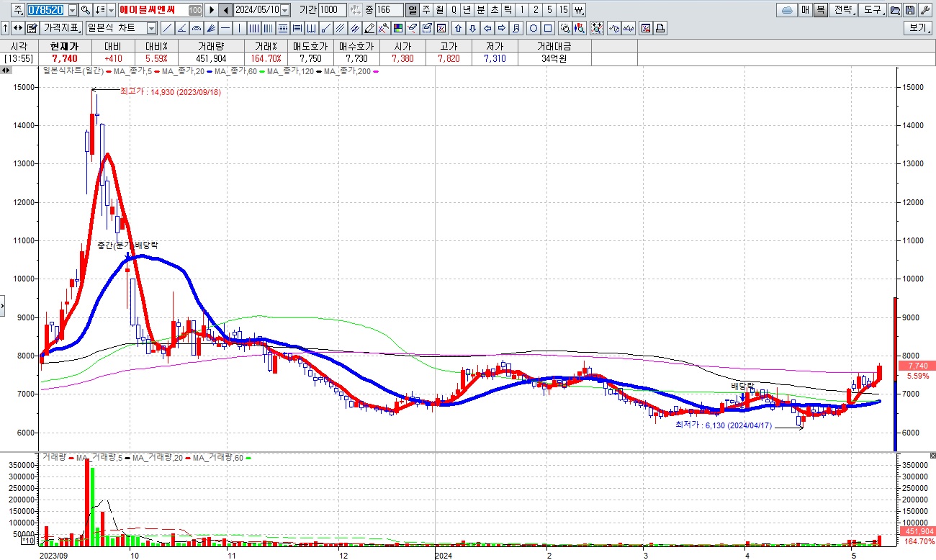Click the eraser delete-drawing icon
936x560 pixels.
coord(412,28)
